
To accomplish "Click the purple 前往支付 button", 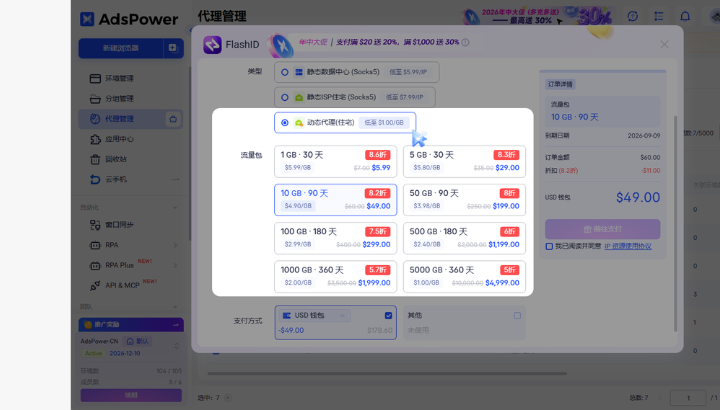I will [x=602, y=229].
